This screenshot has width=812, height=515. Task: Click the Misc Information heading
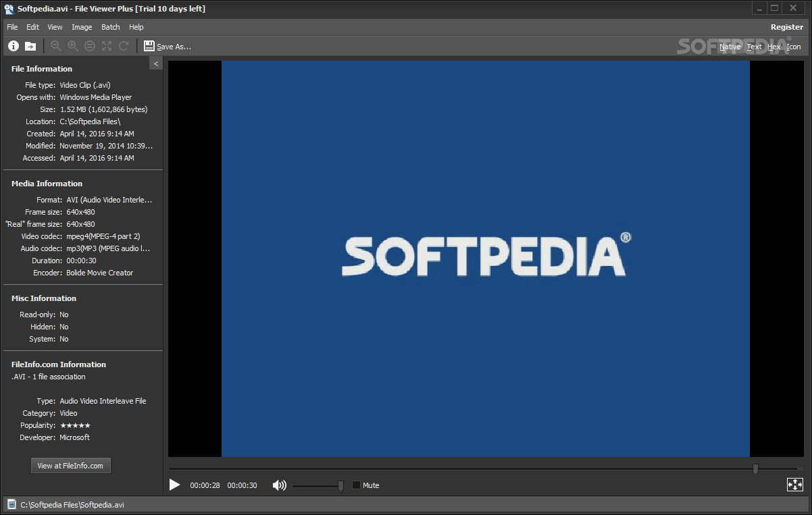click(44, 298)
